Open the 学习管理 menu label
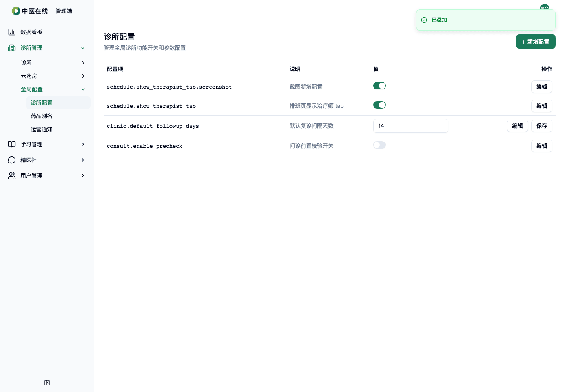565x392 pixels. pyautogui.click(x=31, y=144)
